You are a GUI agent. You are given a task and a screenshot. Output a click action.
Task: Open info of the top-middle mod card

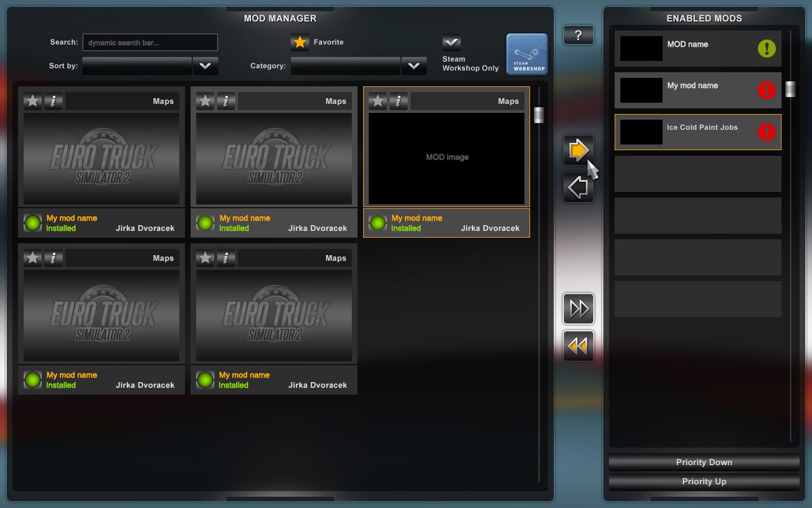pos(226,101)
